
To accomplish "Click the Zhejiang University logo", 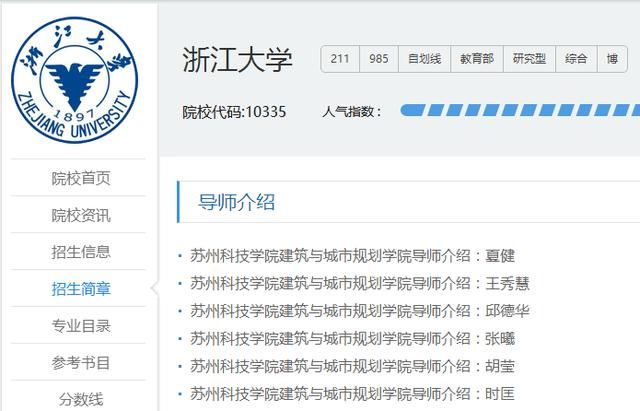I will click(x=75, y=80).
